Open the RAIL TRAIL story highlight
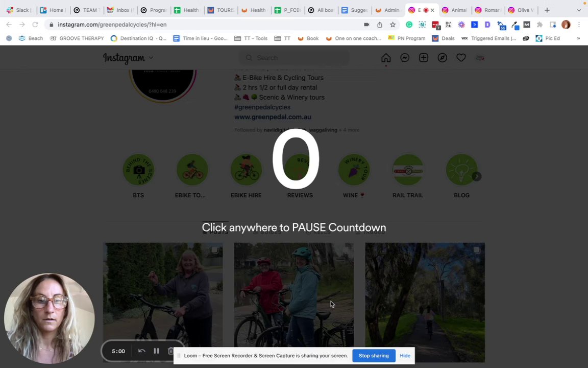The height and width of the screenshot is (368, 588). [408, 170]
